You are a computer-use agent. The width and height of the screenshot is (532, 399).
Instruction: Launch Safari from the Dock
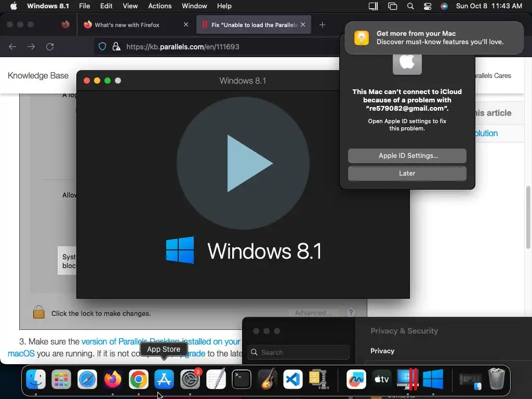tap(87, 379)
